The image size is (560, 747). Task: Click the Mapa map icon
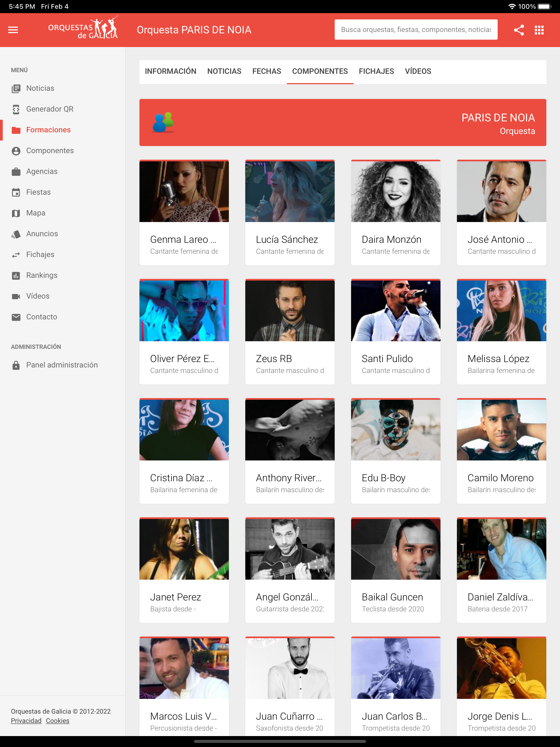pyautogui.click(x=16, y=213)
